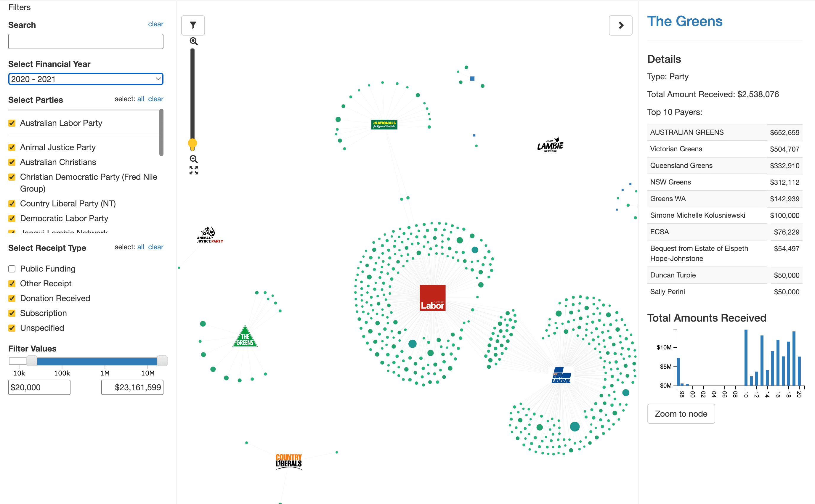The image size is (815, 504).
Task: Uncheck Democratic Labor Party checkbox
Action: (x=12, y=218)
